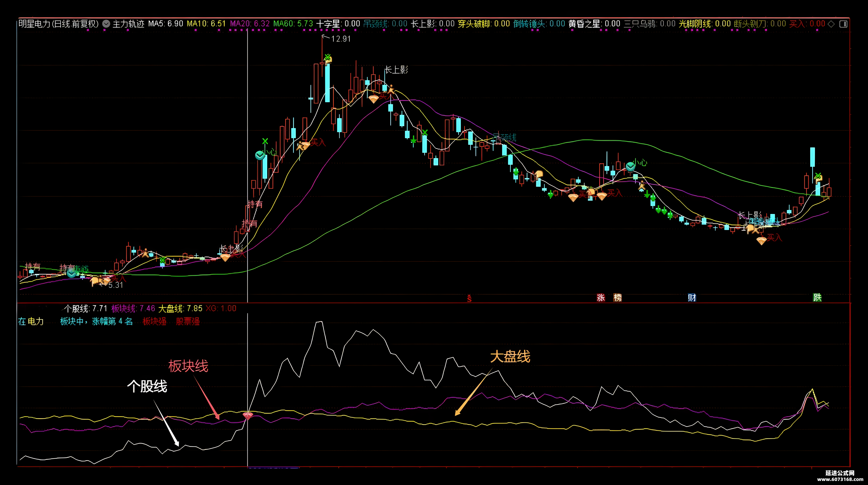Toggle the side panel icon at top right
868x485 pixels.
tap(844, 24)
